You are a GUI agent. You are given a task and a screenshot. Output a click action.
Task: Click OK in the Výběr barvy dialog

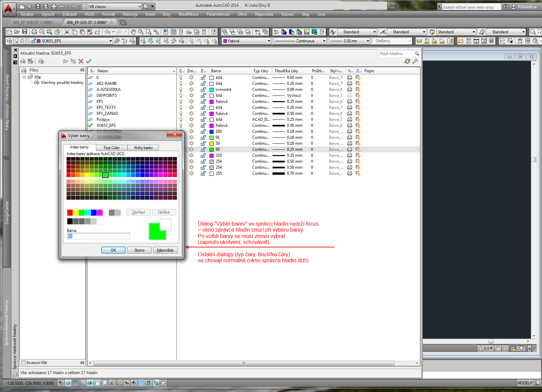(x=113, y=250)
